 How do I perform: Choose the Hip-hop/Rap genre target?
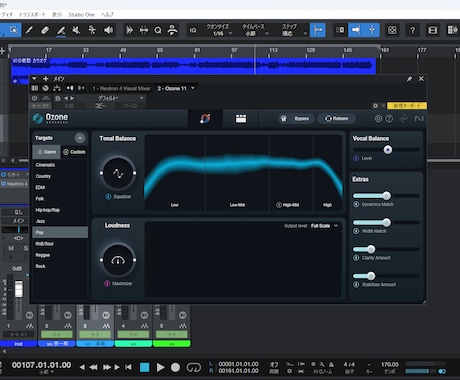[60, 210]
